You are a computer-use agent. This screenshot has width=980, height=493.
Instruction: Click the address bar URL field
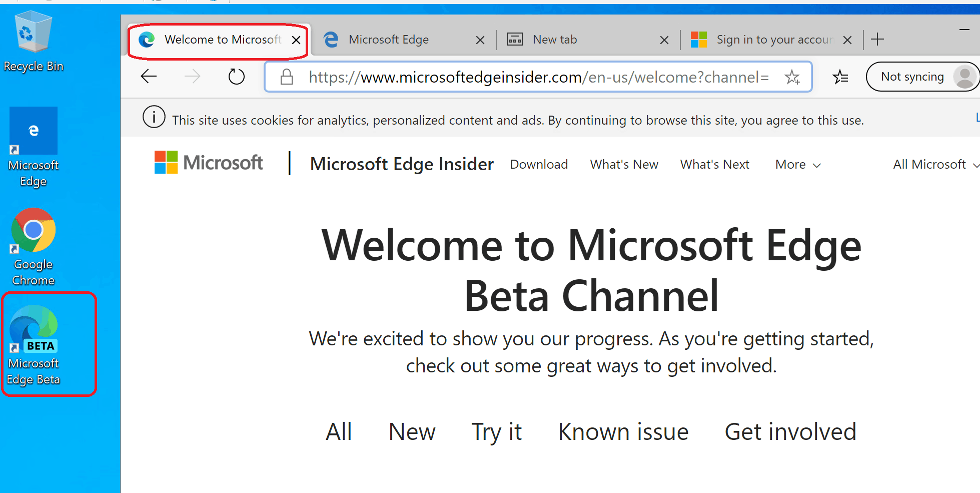tap(538, 77)
